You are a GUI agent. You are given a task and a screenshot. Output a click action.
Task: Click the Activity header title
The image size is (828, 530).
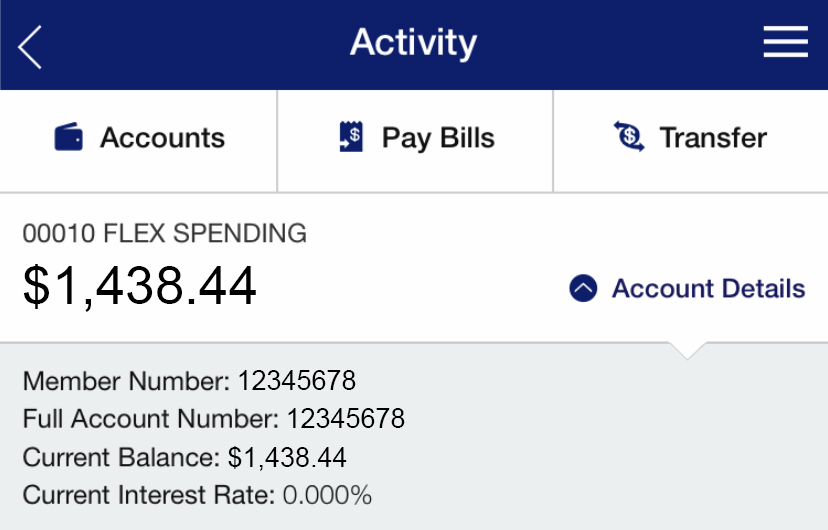tap(413, 43)
